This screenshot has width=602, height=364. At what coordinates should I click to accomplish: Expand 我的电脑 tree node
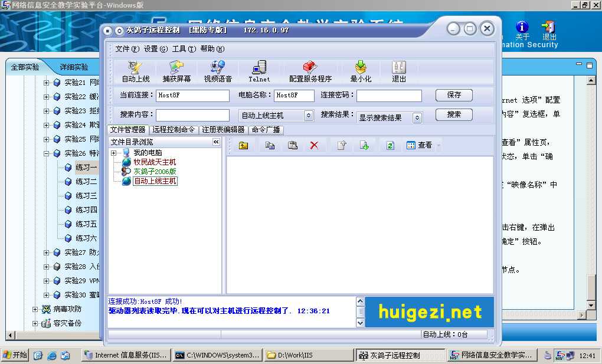tap(114, 153)
